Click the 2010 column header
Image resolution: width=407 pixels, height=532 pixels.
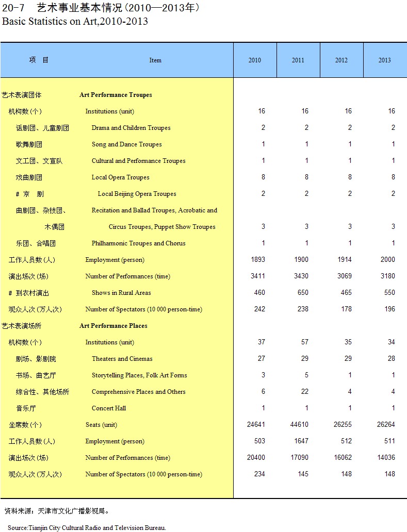coord(255,60)
